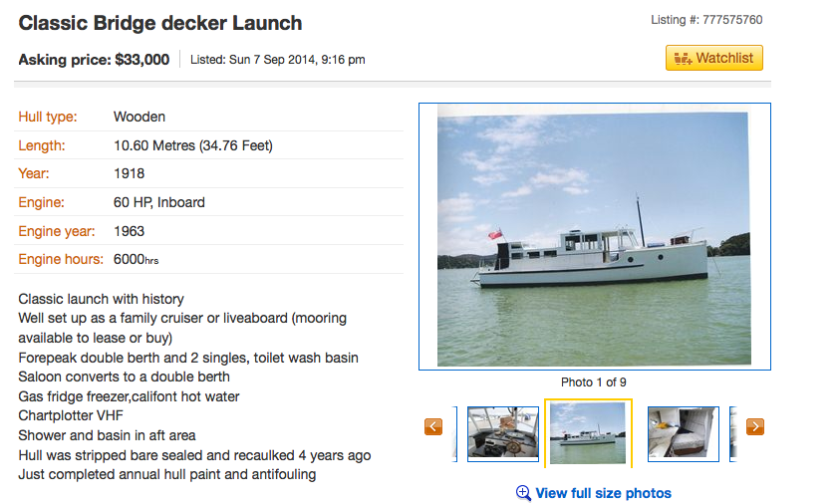Click the partially visible thumbnail at the strip's left edge
Image resolution: width=837 pixels, height=504 pixels.
tap(455, 433)
